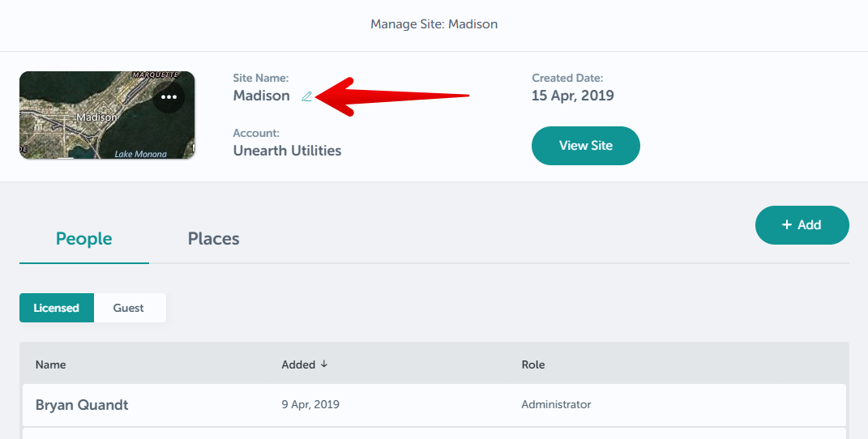The image size is (868, 439).
Task: Click the 15 Apr, 2019 created date
Action: (573, 96)
